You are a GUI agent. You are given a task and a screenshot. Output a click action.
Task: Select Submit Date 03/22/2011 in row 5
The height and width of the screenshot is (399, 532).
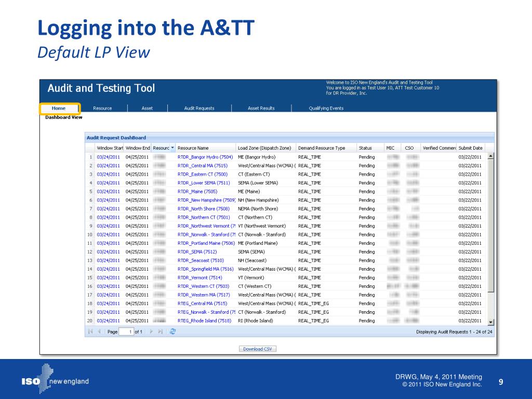[x=470, y=191]
